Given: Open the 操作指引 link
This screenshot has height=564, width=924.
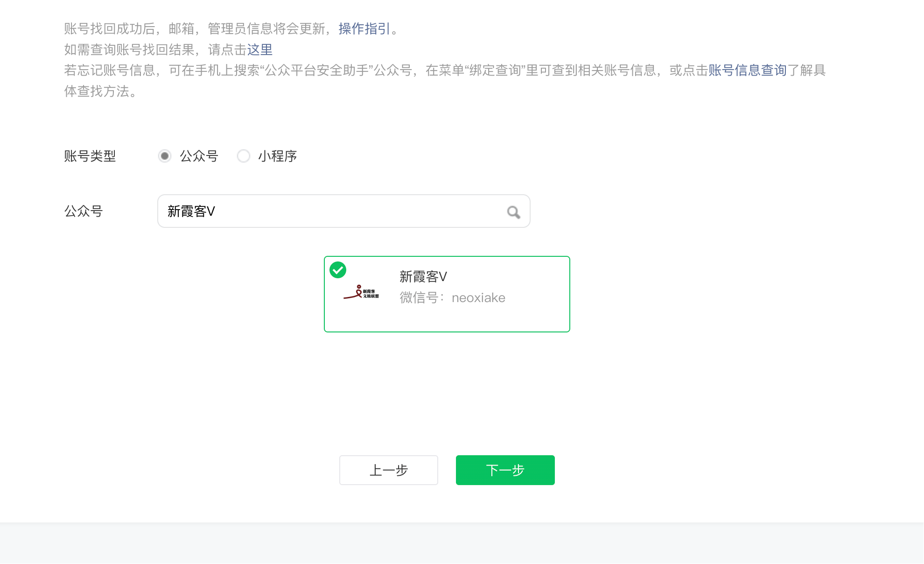Looking at the screenshot, I should [x=364, y=29].
